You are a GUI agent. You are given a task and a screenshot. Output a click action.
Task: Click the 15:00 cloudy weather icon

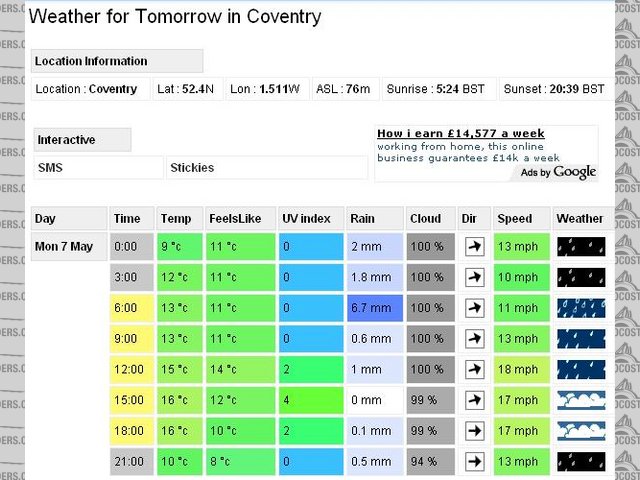(581, 401)
